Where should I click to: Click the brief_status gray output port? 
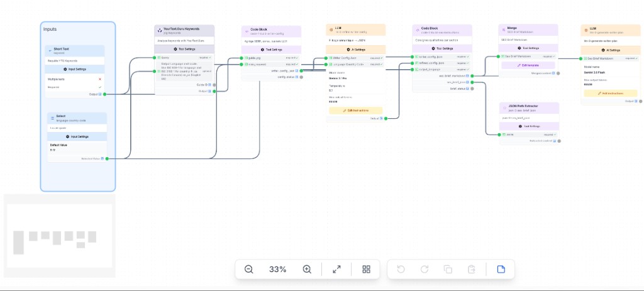point(472,88)
